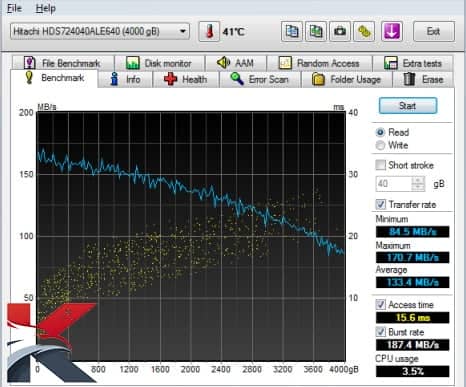Open the Erase tab
The width and height of the screenshot is (466, 387).
pos(423,79)
